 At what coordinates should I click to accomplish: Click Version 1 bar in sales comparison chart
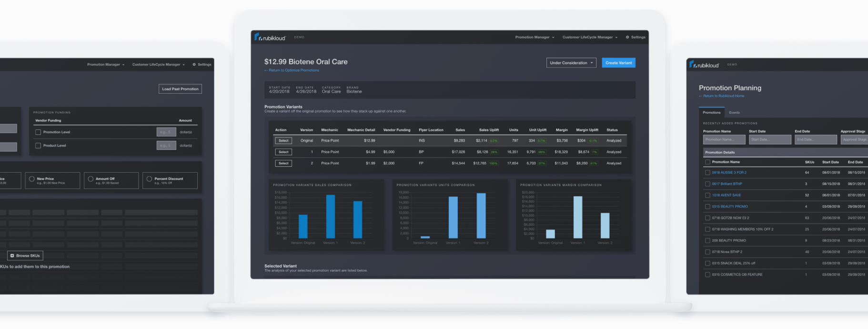click(x=330, y=217)
